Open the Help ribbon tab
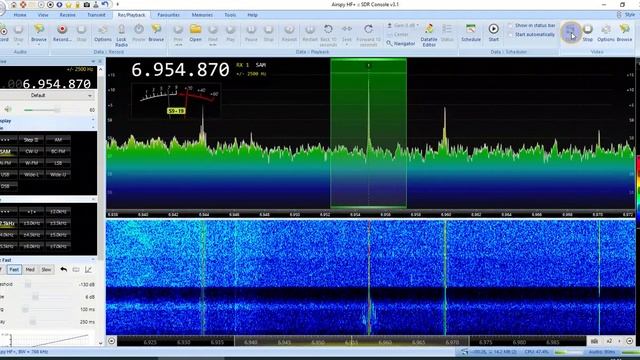This screenshot has height=360, width=640. 252,15
